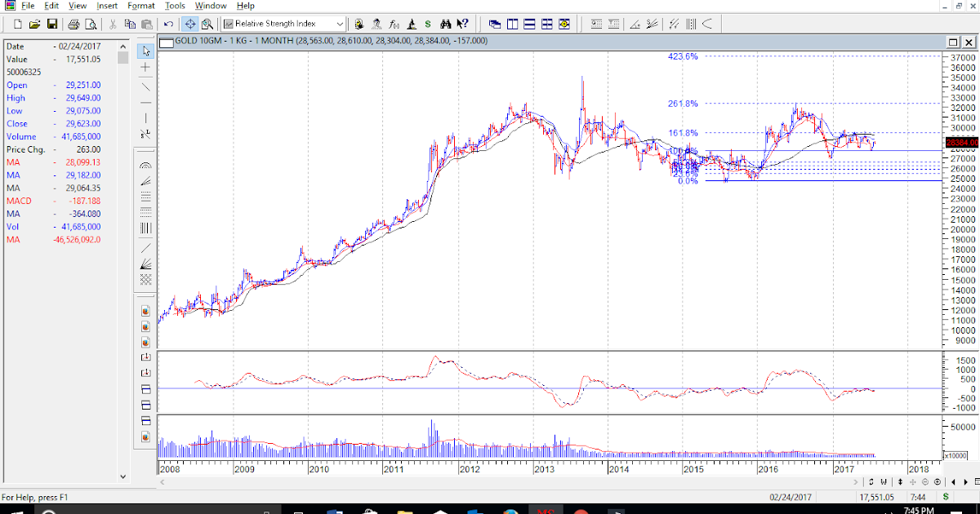The image size is (980, 514).
Task: Open the Format menu
Action: tap(140, 6)
